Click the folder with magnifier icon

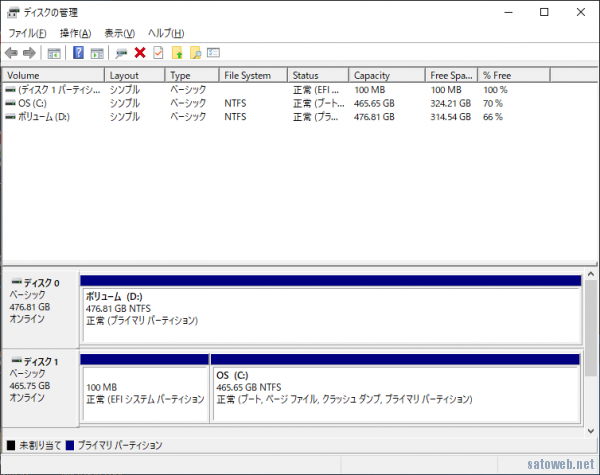195,53
